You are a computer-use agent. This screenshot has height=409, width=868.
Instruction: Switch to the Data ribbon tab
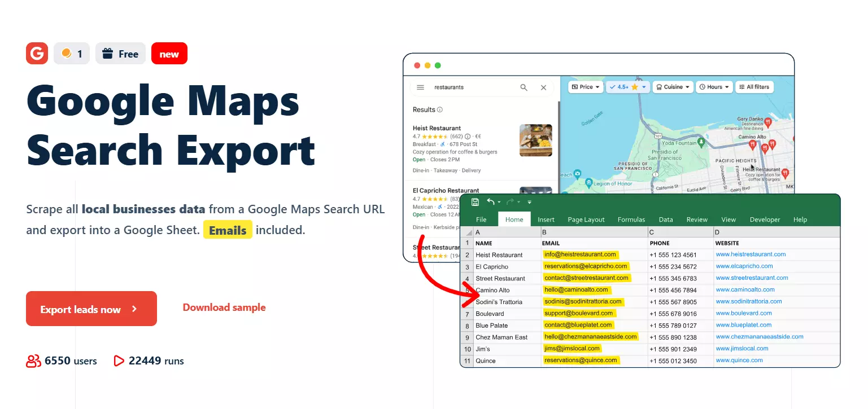666,219
